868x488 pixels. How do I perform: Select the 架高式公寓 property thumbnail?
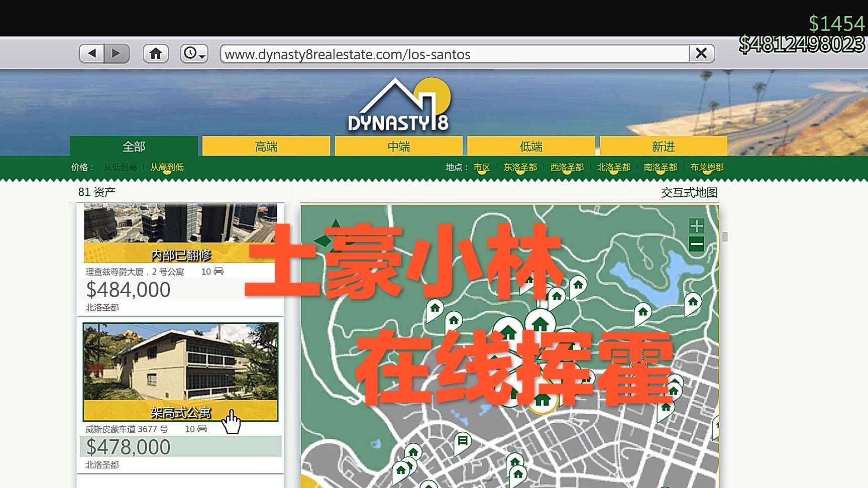(180, 372)
